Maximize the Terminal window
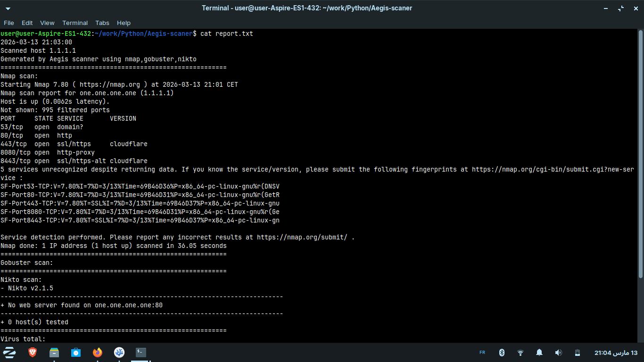Viewport: 644px width, 362px height. coord(621,8)
